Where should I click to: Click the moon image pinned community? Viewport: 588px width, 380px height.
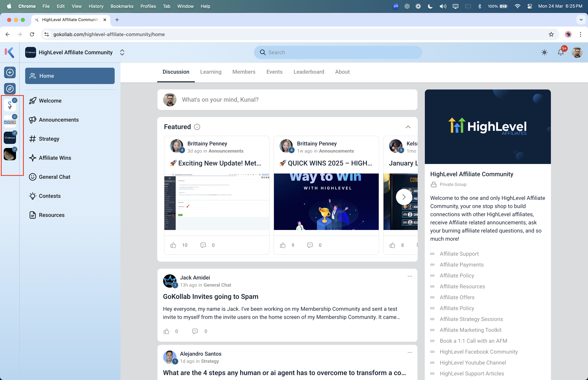pyautogui.click(x=10, y=154)
